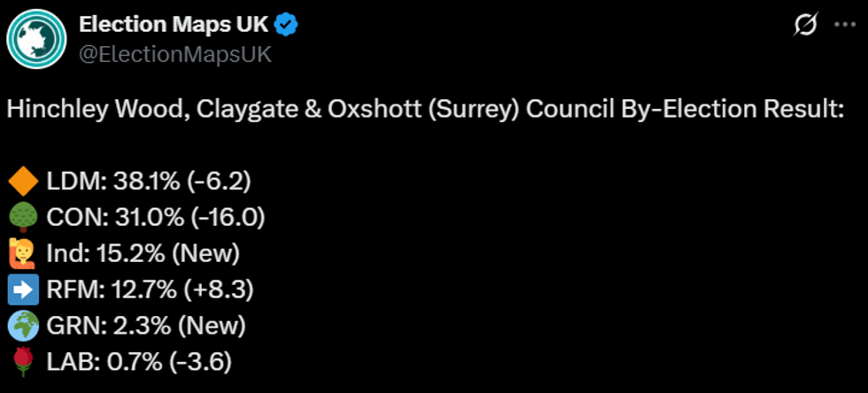This screenshot has height=393, width=868.
Task: Click the orange diamond emoji beside LDM
Action: pyautogui.click(x=20, y=182)
